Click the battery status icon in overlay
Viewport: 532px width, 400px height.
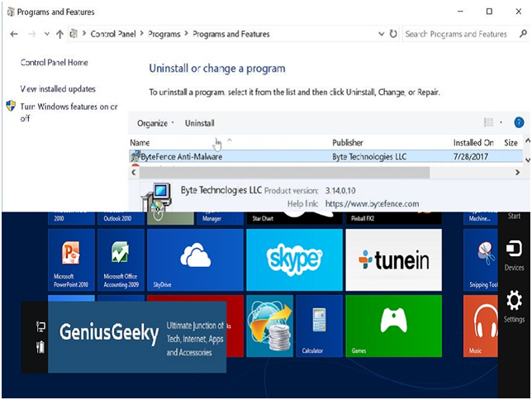coord(40,347)
